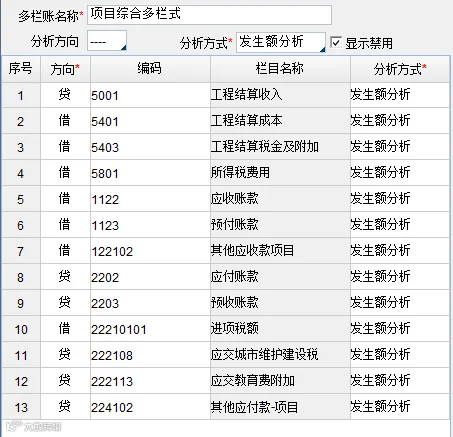Click the 发生额分析 cell for row 8
The width and height of the screenshot is (453, 437).
click(x=400, y=277)
